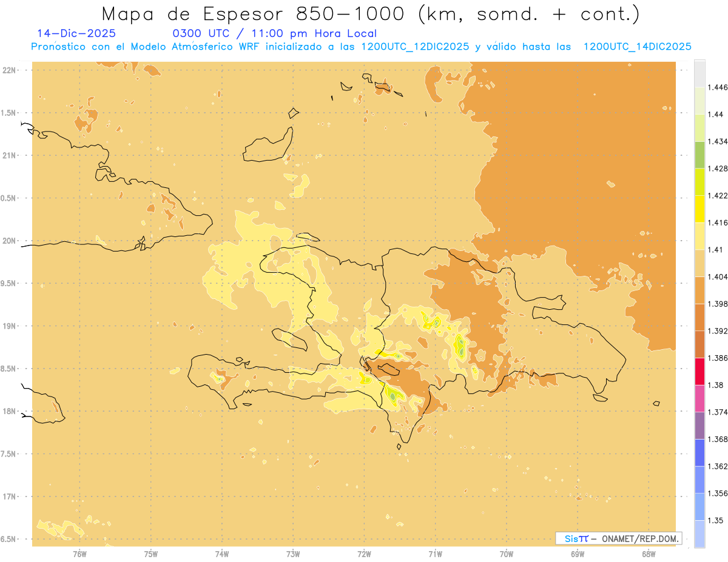This screenshot has width=728, height=562.
Task: Click the '9.5N' latitude label
Action: [9, 283]
